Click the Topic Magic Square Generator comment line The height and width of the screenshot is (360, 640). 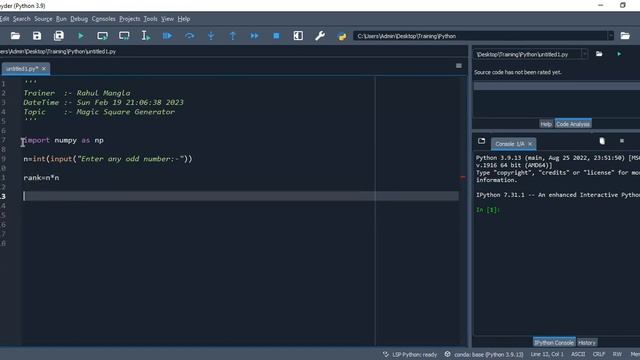[x=99, y=112]
